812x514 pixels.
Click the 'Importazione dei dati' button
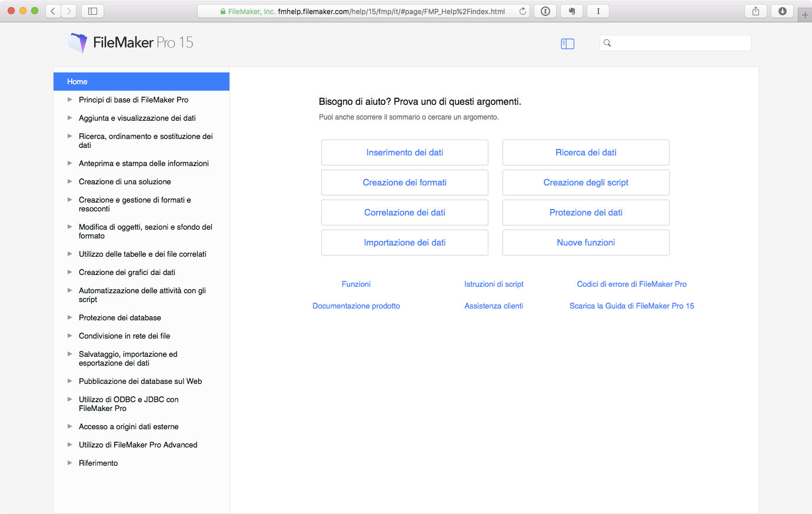(405, 243)
